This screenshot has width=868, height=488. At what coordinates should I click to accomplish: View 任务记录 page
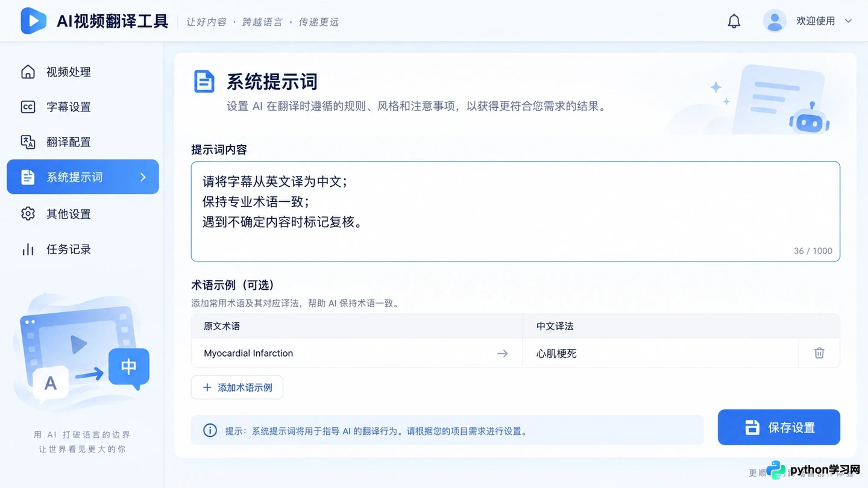83,249
